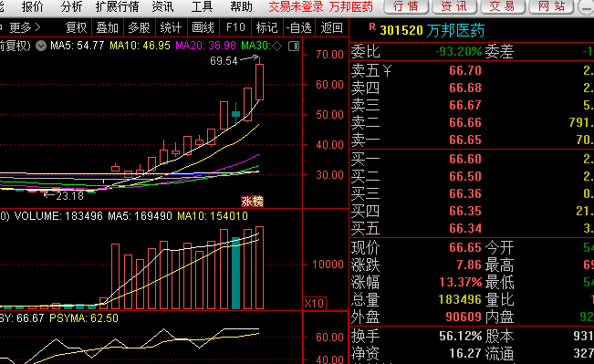
Task: Click the R badge before 301520
Action: [372, 26]
